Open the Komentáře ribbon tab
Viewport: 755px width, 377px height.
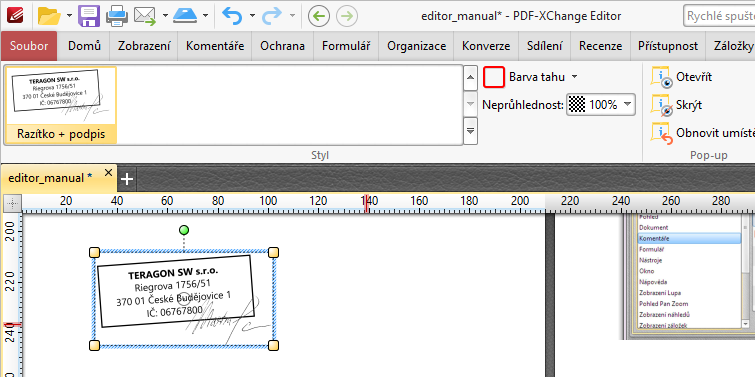(215, 46)
